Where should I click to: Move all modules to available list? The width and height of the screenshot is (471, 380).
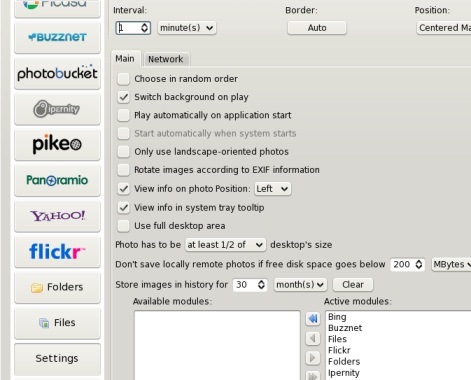click(x=313, y=319)
